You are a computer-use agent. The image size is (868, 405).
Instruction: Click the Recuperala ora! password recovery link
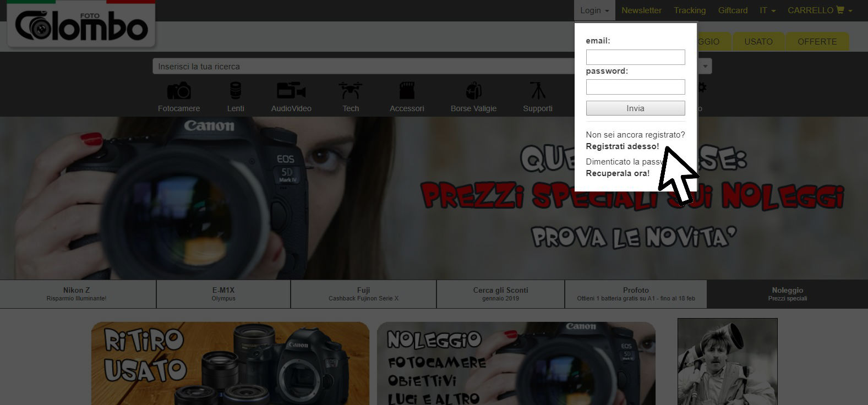pyautogui.click(x=618, y=173)
